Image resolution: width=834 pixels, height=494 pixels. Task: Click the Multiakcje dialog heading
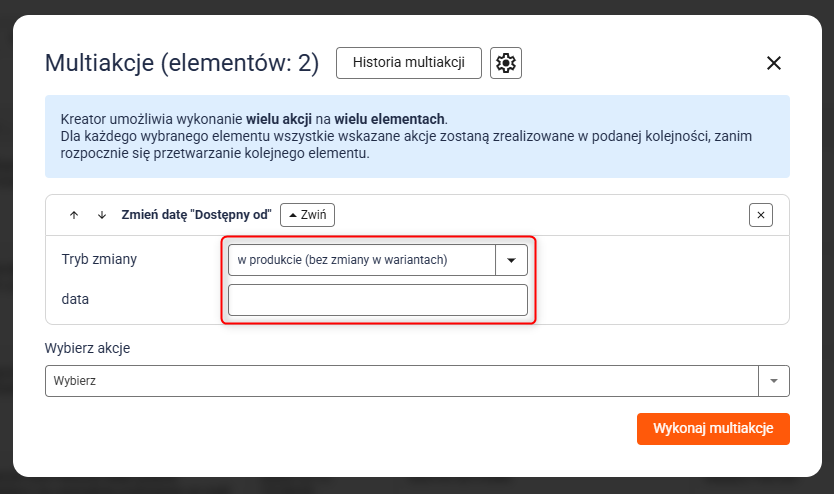(x=182, y=64)
